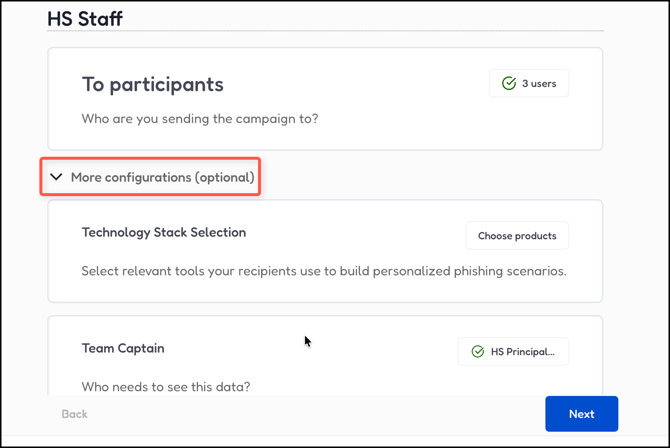Image resolution: width=670 pixels, height=448 pixels.
Task: Collapse the More configurations chevron arrow
Action: pos(57,177)
